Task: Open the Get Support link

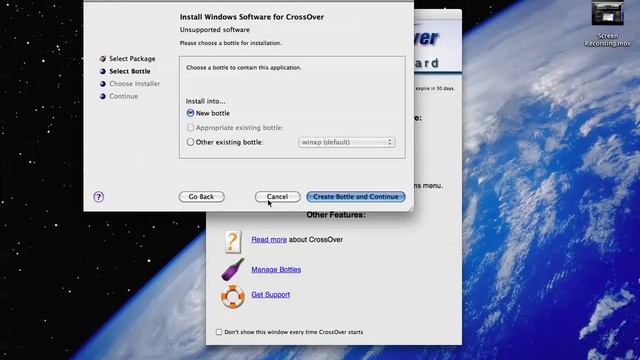Action: [x=271, y=294]
